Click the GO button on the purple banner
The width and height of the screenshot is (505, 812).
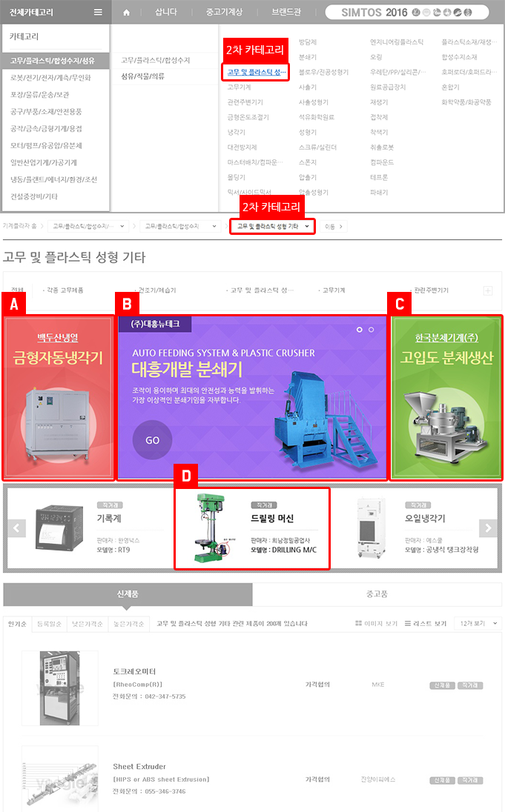[153, 440]
